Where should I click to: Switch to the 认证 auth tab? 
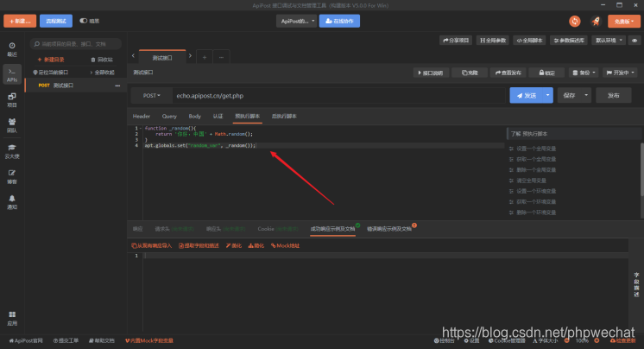pyautogui.click(x=218, y=117)
